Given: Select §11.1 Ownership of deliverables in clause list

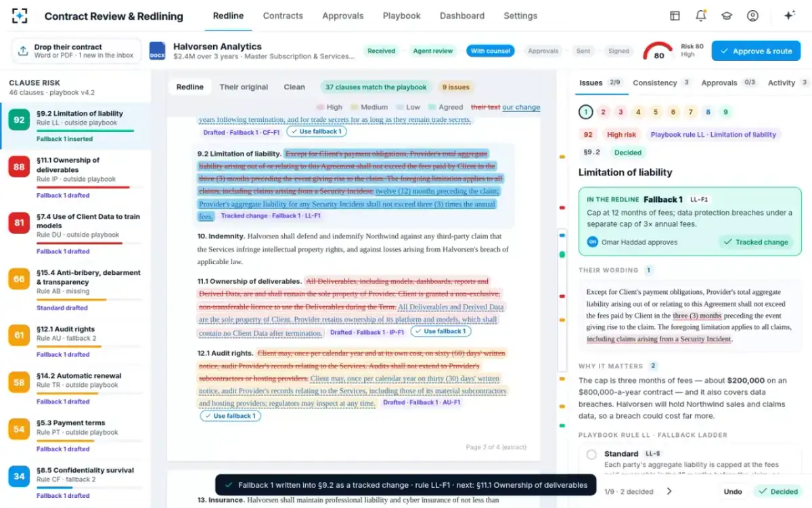Looking at the screenshot, I should click(x=75, y=179).
